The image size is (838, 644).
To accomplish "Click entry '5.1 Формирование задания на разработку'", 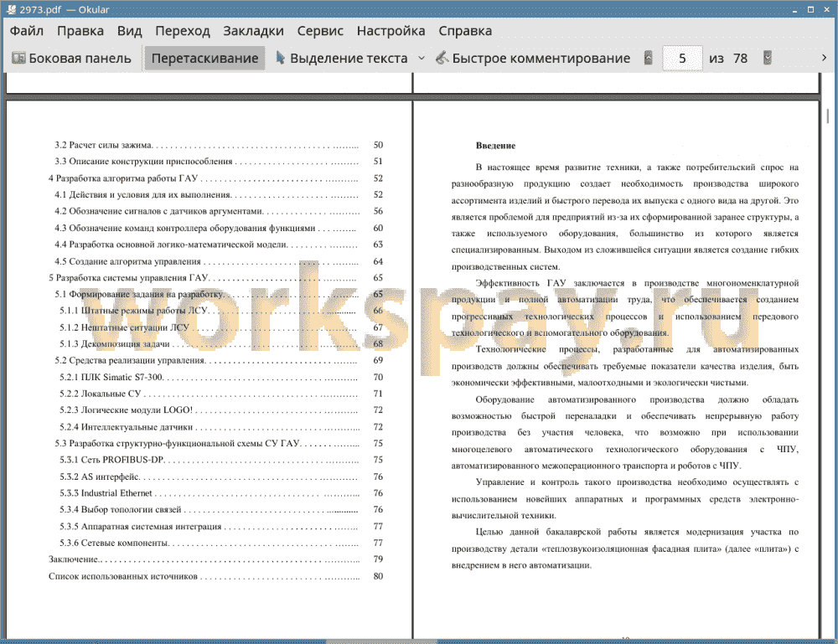I will coord(139,294).
